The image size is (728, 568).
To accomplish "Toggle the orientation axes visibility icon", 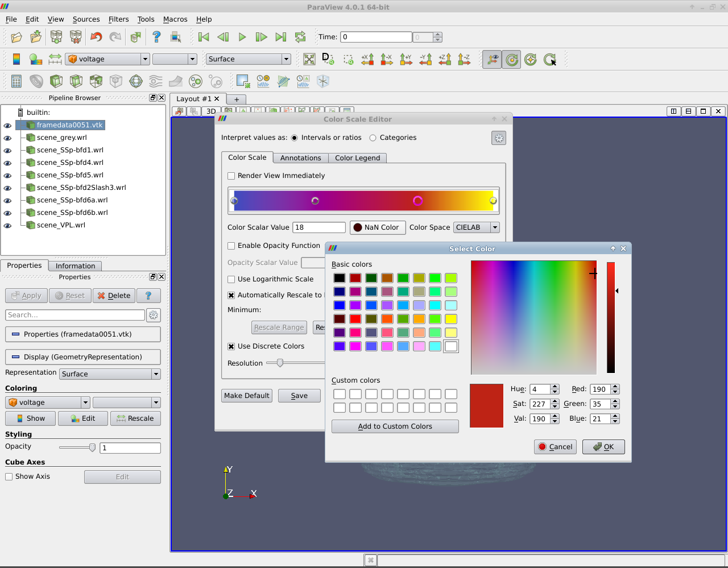I will coord(493,59).
